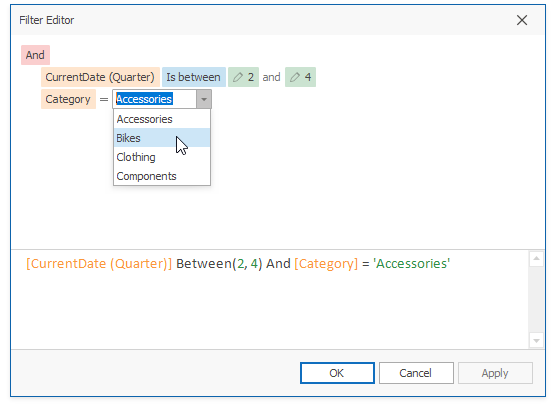Screen dimensions: 556x405
Task: Click the equals operator next to Category
Action: click(104, 99)
